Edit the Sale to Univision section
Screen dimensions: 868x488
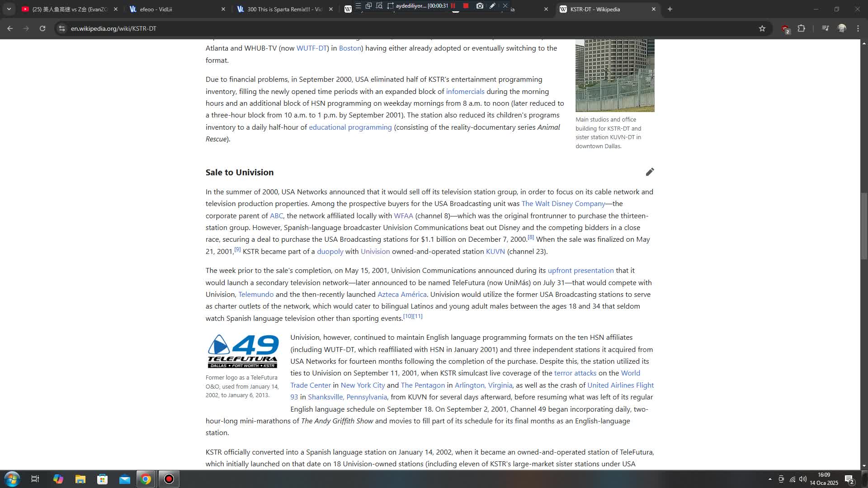[650, 172]
